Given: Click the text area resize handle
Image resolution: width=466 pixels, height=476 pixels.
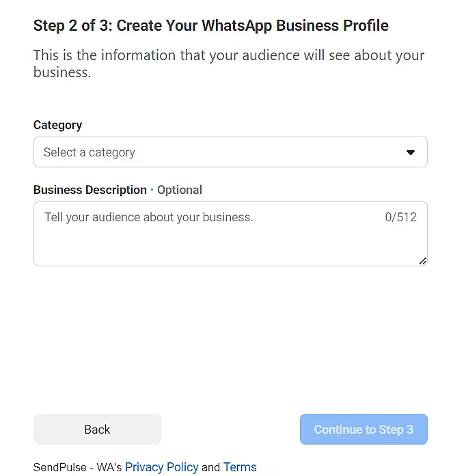Looking at the screenshot, I should (x=423, y=261).
